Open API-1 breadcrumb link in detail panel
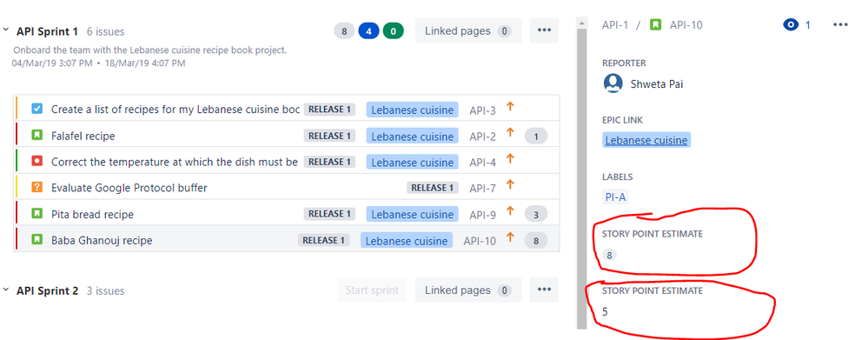This screenshot has height=340, width=868. (615, 25)
